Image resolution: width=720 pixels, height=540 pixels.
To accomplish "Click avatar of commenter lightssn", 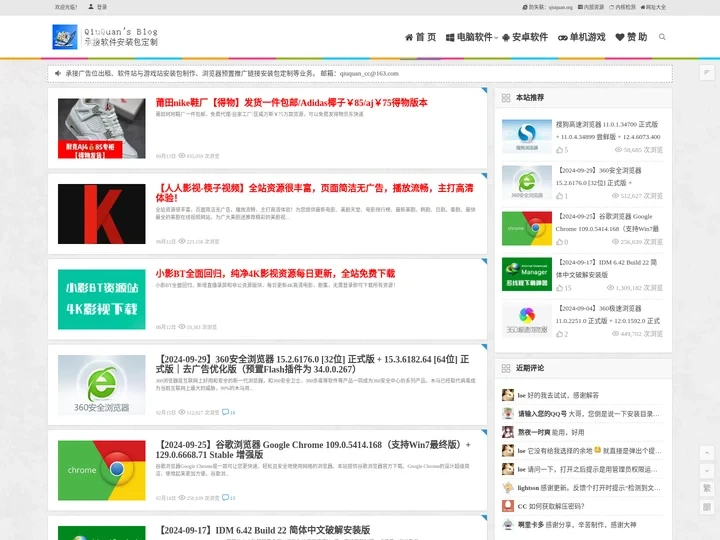I will [508, 488].
